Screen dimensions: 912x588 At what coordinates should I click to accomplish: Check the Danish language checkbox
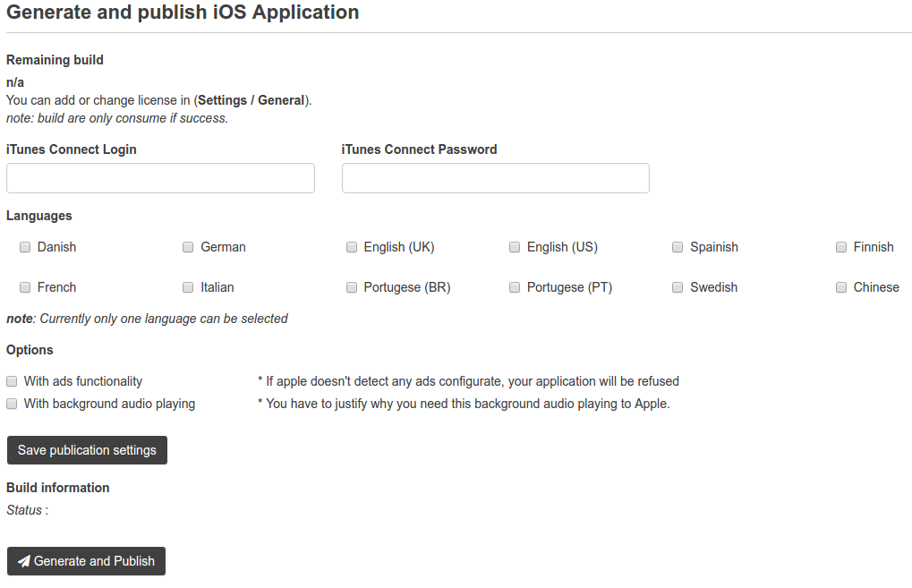pos(25,247)
